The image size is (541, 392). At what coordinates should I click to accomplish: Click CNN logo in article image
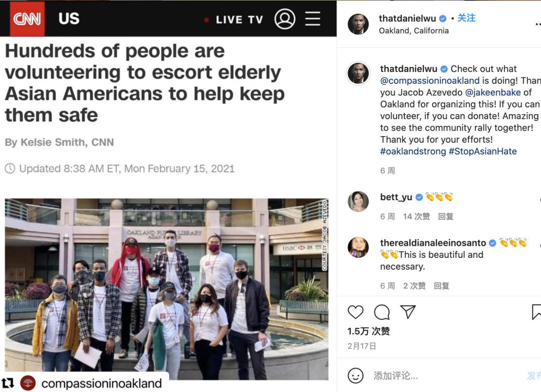click(x=27, y=19)
